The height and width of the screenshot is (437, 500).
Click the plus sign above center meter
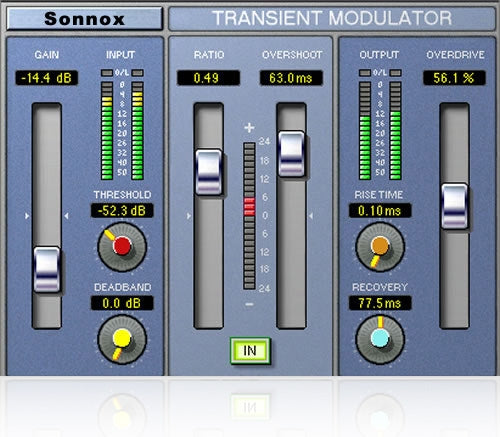[249, 127]
